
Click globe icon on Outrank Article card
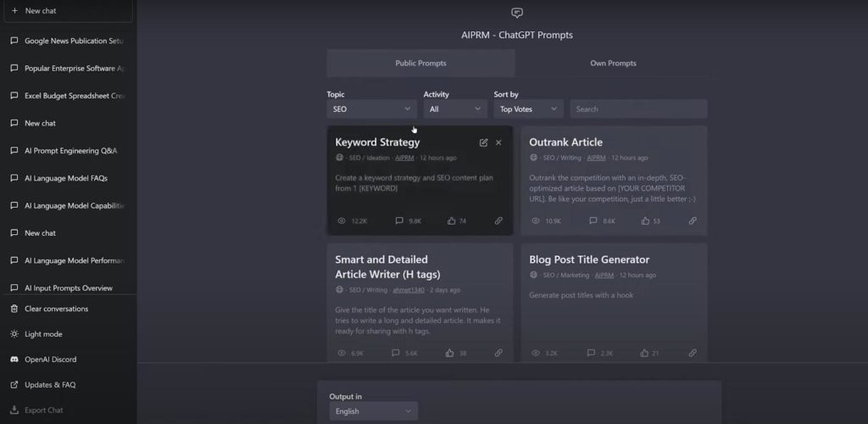[534, 158]
